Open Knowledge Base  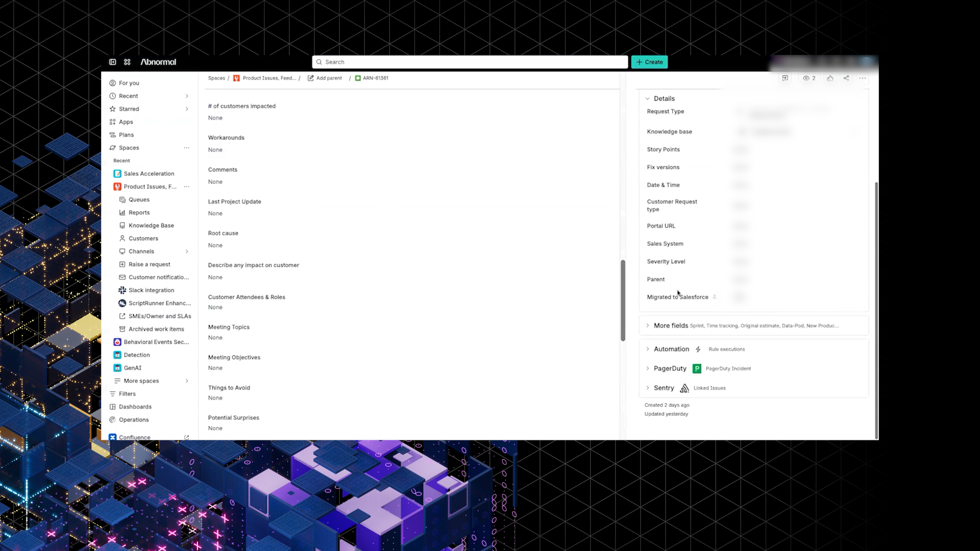(151, 226)
